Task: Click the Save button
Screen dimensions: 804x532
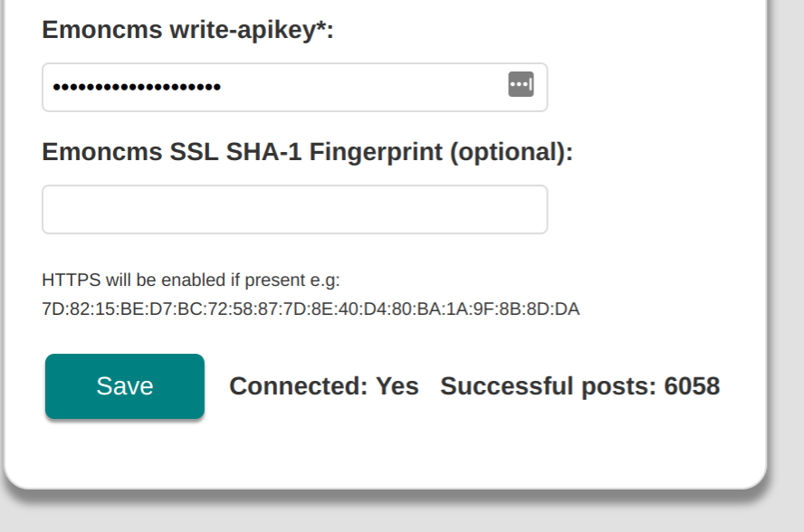Action: click(124, 386)
